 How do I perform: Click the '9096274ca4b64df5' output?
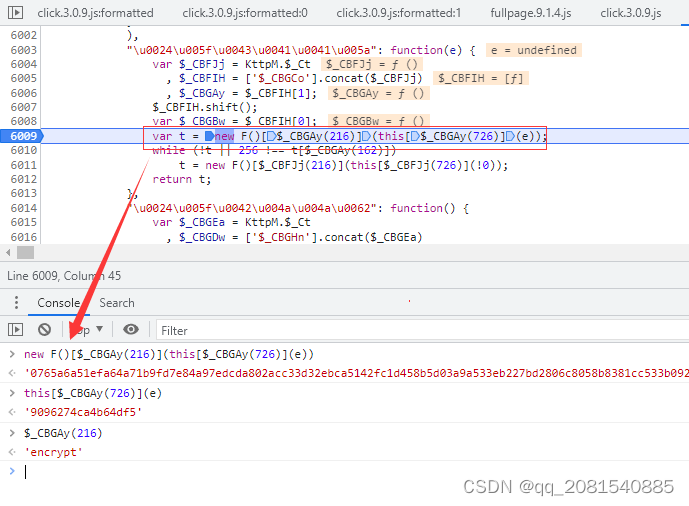(x=83, y=412)
